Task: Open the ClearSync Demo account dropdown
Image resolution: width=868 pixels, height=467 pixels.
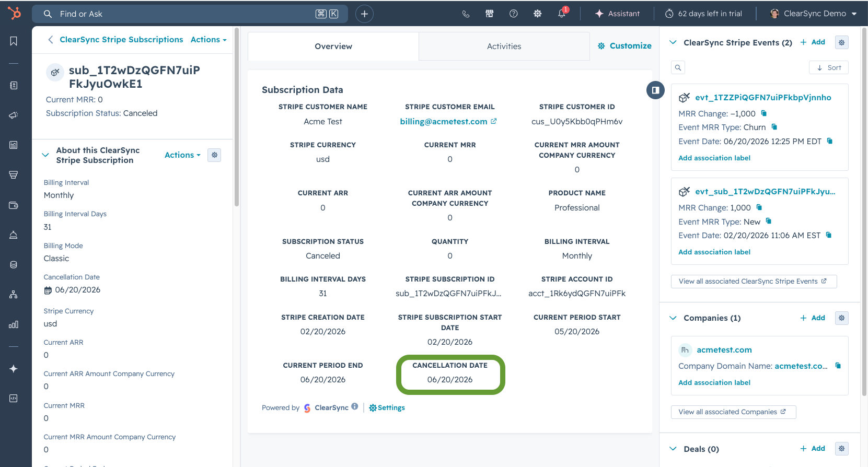Action: (813, 14)
